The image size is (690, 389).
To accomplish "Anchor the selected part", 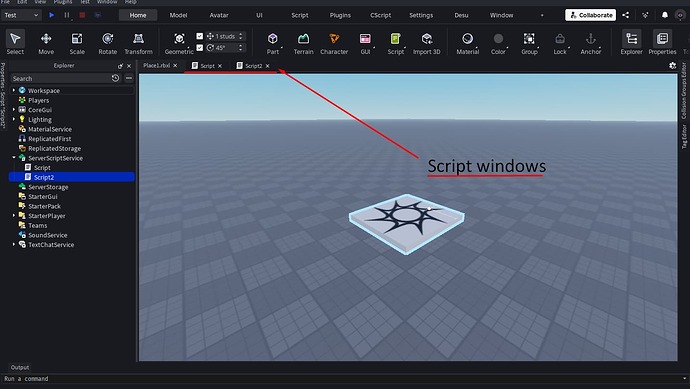I will tap(591, 43).
